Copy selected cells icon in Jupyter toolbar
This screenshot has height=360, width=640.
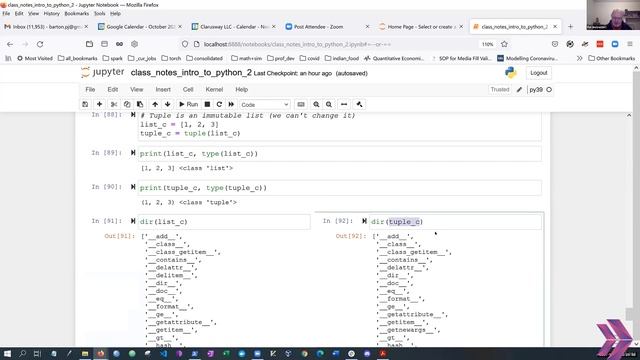(127, 104)
